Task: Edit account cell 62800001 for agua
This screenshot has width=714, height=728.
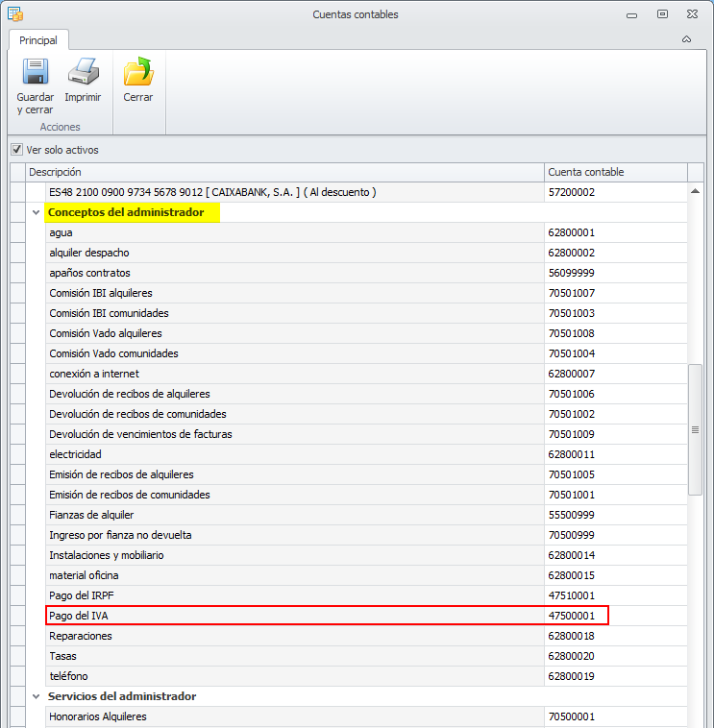Action: click(x=616, y=232)
